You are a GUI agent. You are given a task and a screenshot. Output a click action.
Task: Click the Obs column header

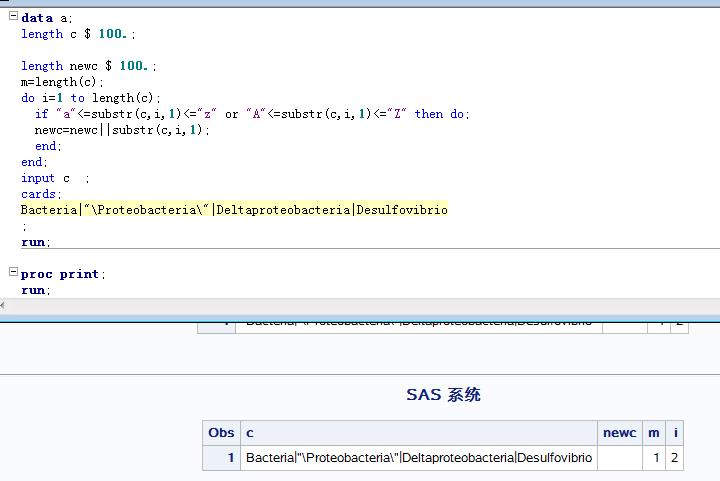click(221, 433)
